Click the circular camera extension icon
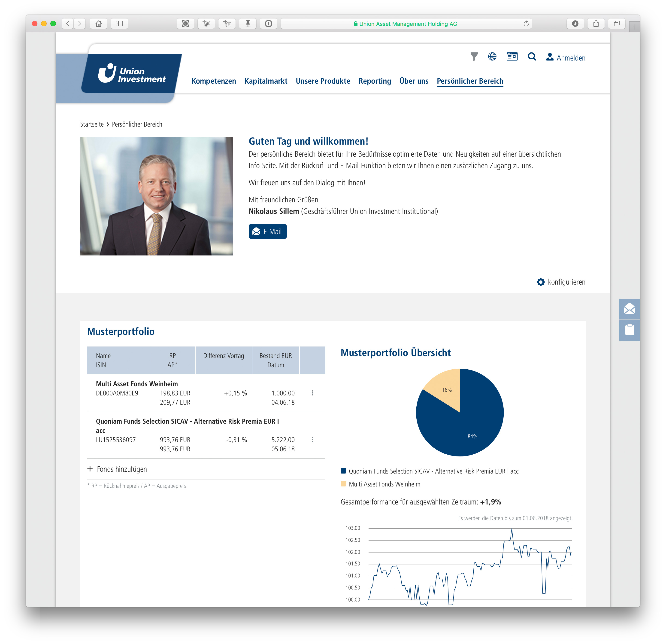This screenshot has height=644, width=666. click(x=185, y=24)
